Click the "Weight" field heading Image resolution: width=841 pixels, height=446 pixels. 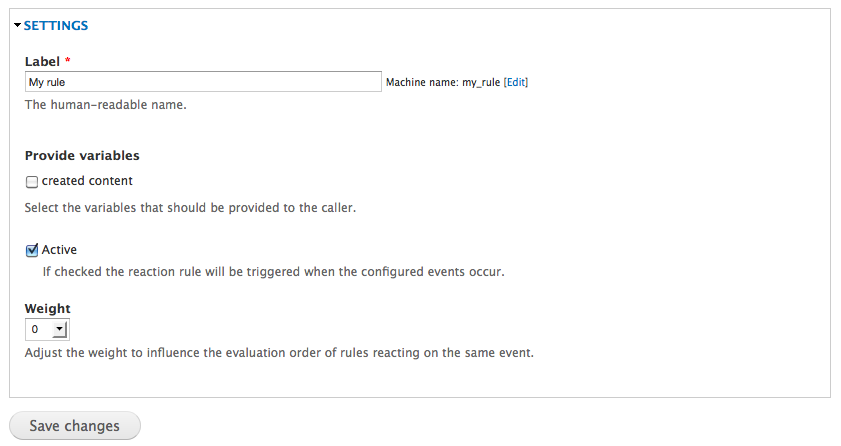pyautogui.click(x=47, y=309)
